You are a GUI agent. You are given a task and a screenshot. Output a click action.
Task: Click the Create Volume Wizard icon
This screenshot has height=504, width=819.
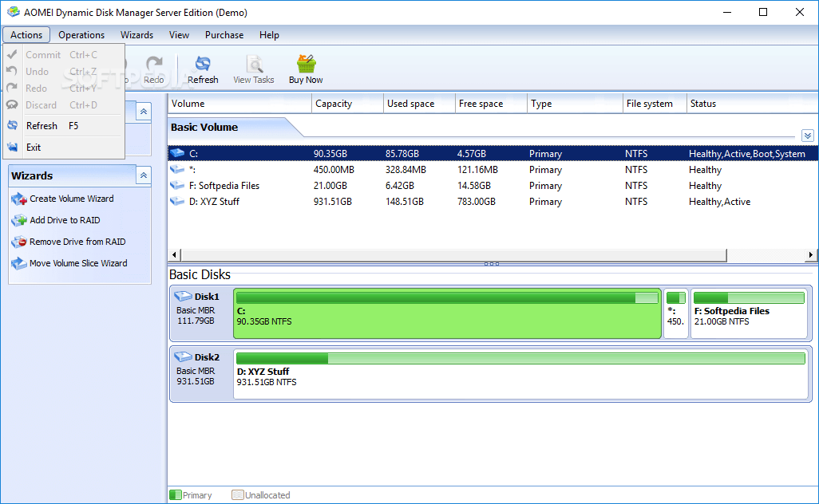(x=19, y=199)
